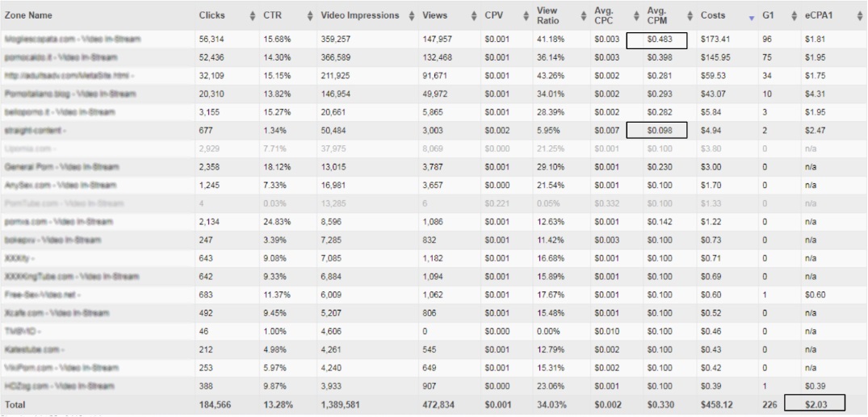Select the boxed $2.03 total eCPA1 cell

[x=824, y=403]
